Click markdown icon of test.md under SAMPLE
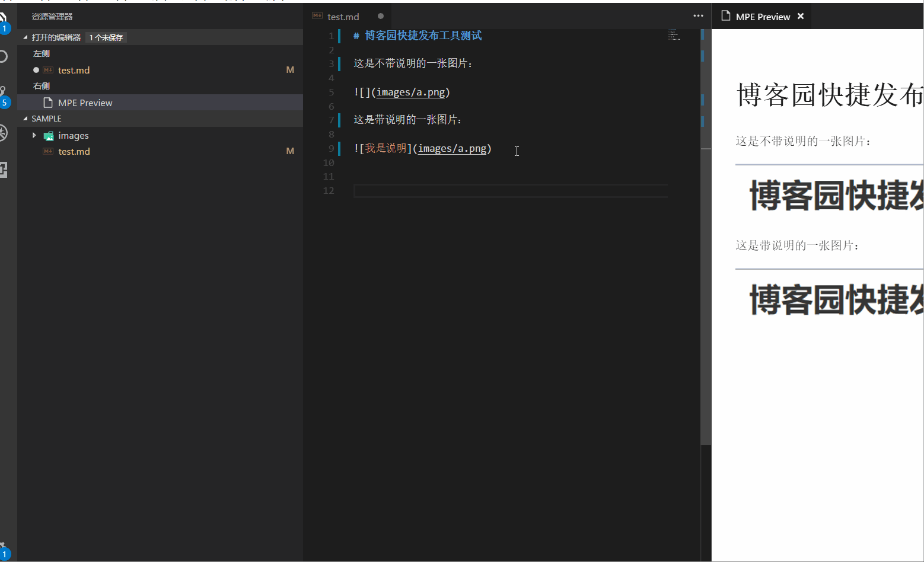924x562 pixels. (48, 151)
